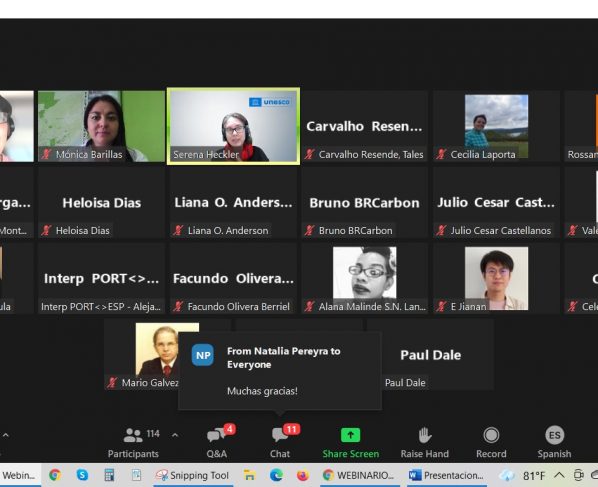Open File Explorer from the taskbar
The image size is (598, 487).
click(249, 475)
